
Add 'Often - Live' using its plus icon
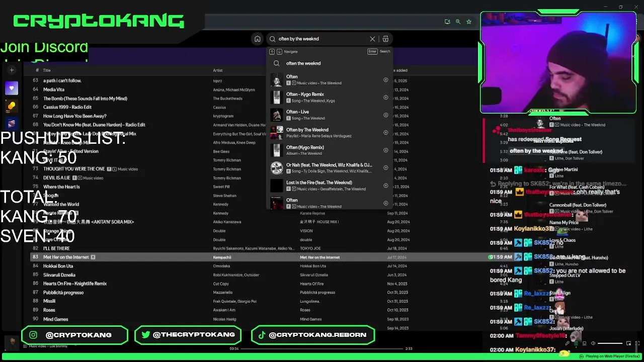click(x=386, y=115)
